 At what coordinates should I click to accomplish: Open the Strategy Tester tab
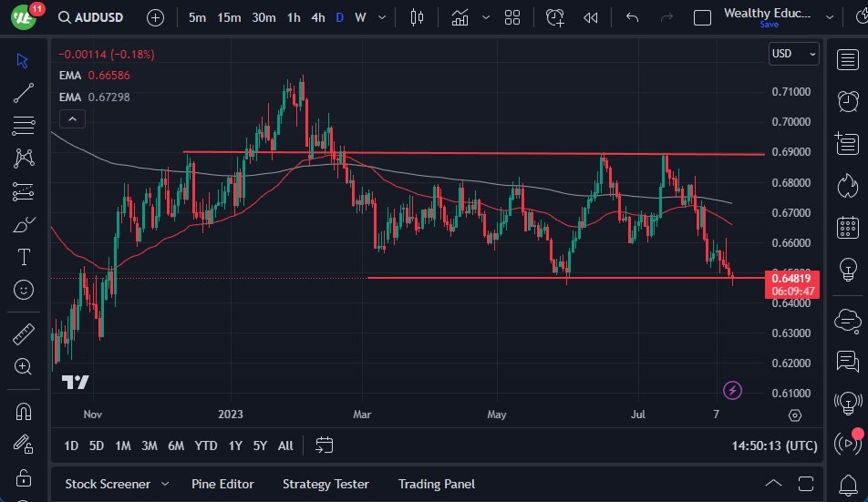325,484
